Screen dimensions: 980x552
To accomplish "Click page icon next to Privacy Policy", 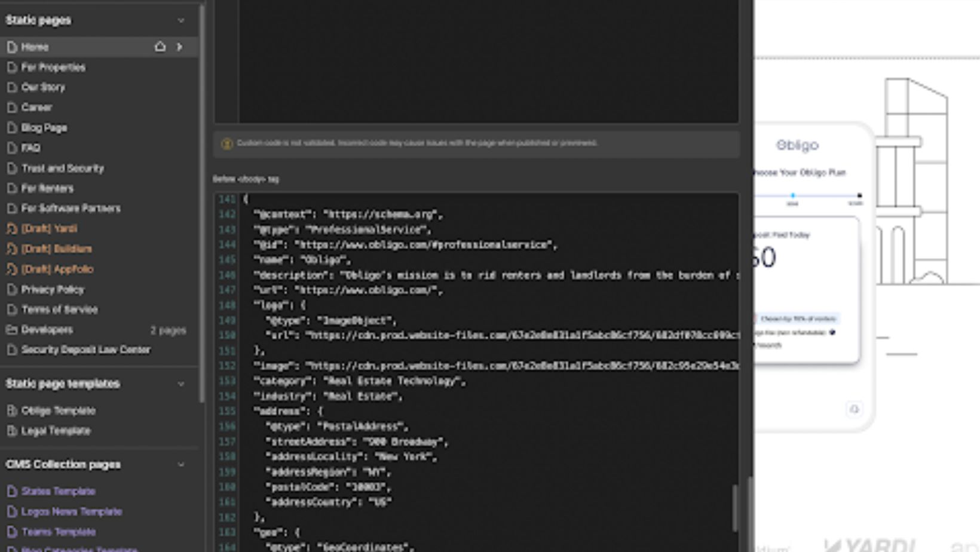I will tap(11, 289).
